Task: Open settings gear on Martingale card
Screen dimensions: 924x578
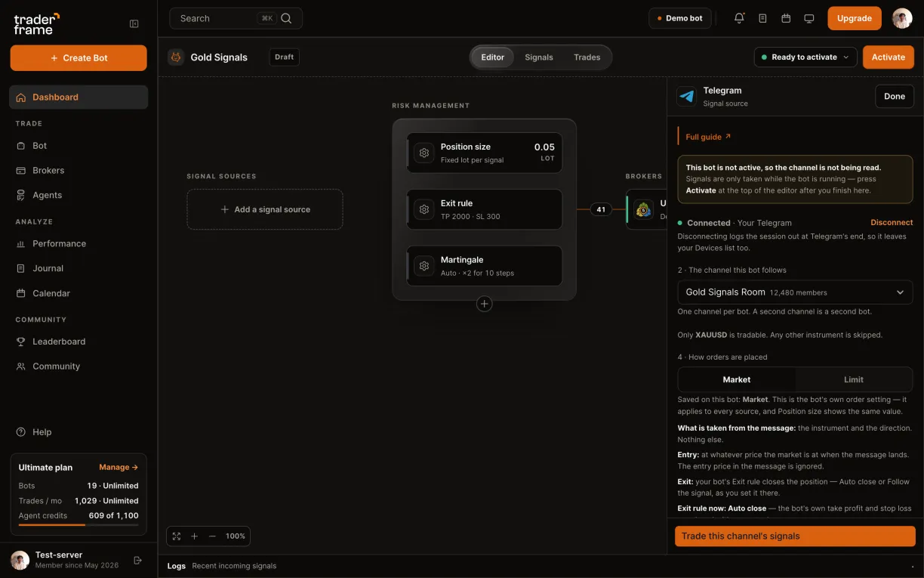Action: click(424, 266)
